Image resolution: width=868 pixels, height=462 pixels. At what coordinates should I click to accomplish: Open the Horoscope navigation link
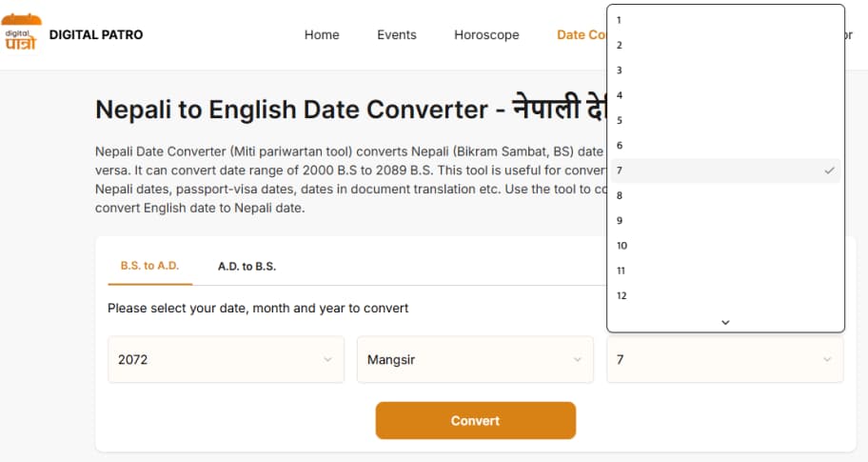(x=486, y=35)
